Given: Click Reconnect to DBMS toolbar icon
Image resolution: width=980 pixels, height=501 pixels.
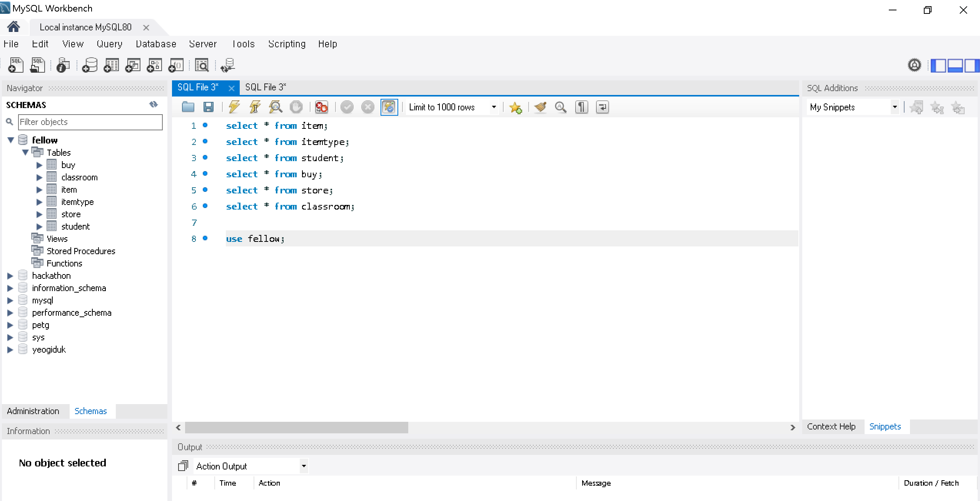Looking at the screenshot, I should pos(228,65).
